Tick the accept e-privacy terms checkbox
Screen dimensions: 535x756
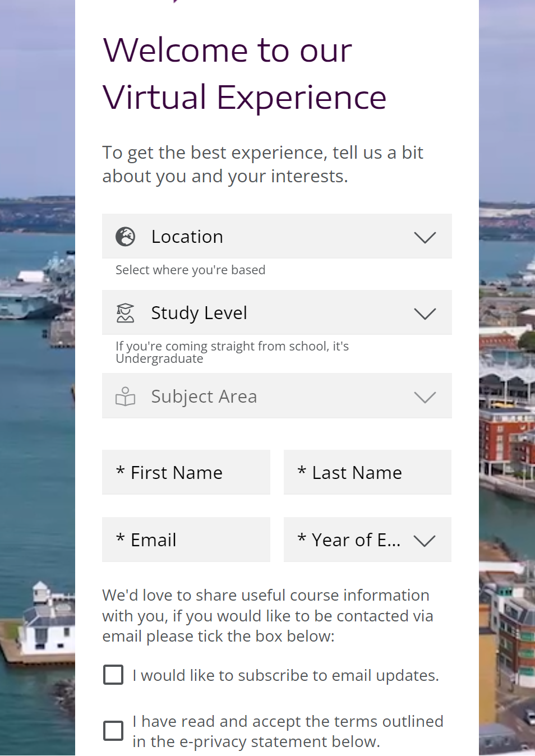(x=113, y=731)
